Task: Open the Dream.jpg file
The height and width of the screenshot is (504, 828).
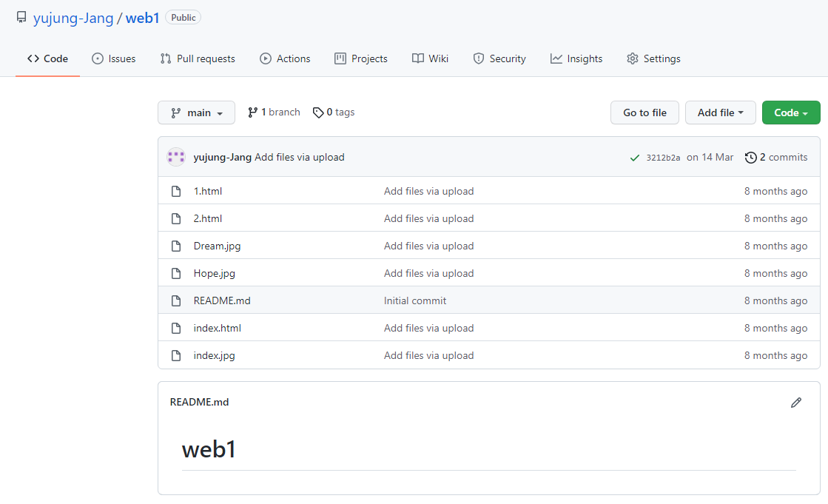Action: 217,246
